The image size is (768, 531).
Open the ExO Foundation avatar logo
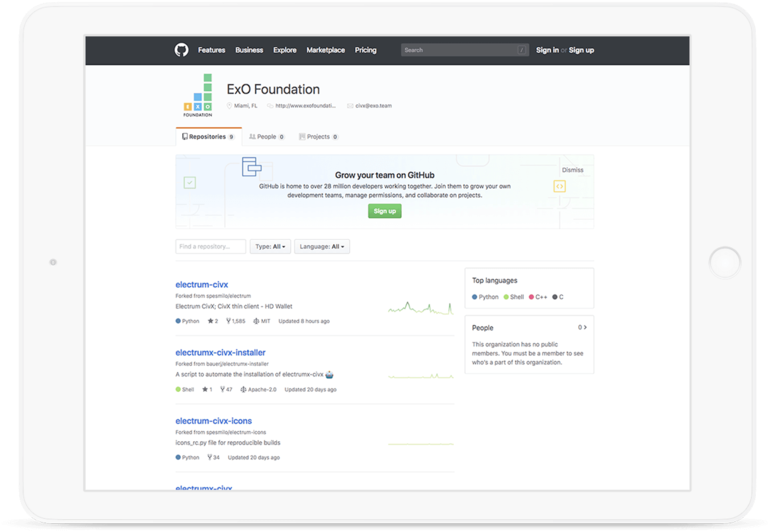point(198,95)
